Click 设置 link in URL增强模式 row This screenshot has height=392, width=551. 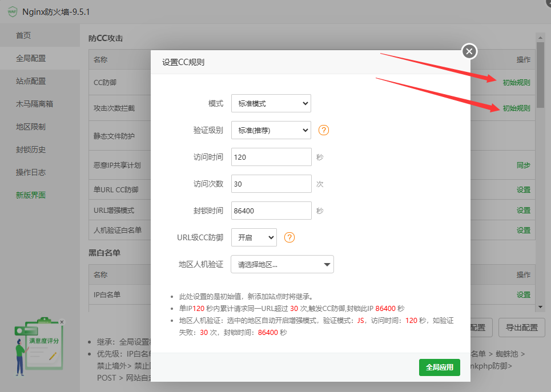523,211
